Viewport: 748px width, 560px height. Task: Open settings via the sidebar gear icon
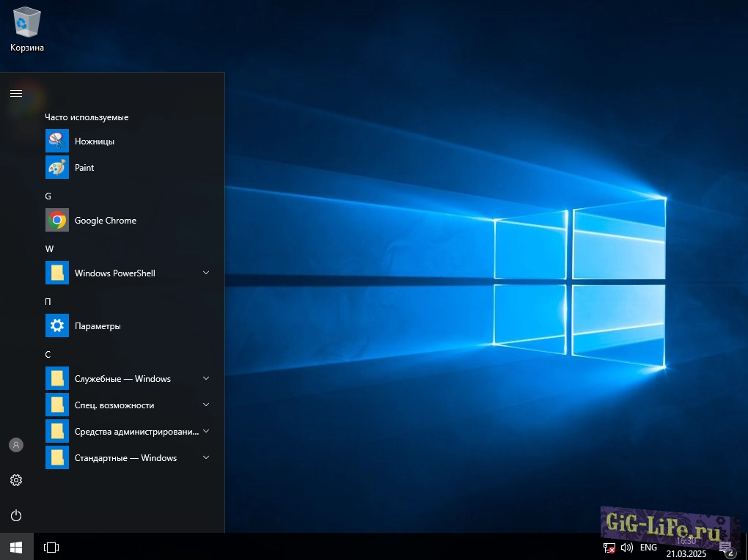click(16, 480)
